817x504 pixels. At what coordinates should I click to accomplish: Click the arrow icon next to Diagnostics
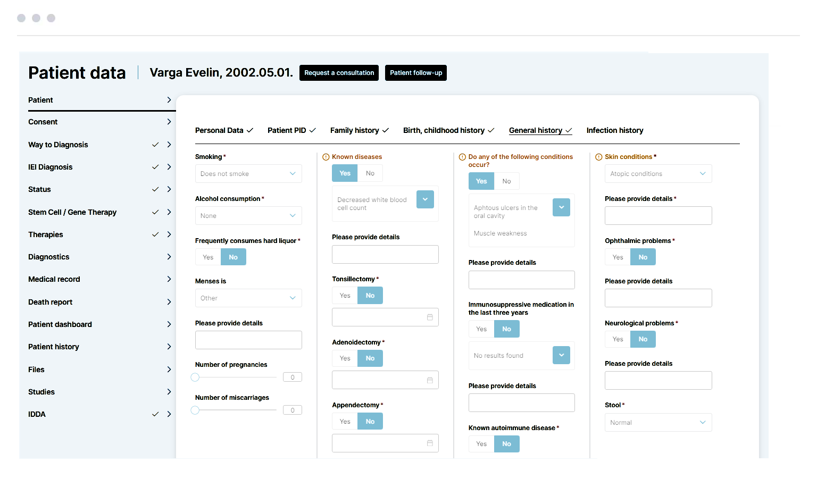169,257
